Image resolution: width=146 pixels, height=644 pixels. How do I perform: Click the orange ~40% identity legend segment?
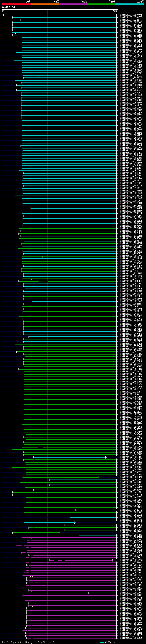(x=45, y=4)
